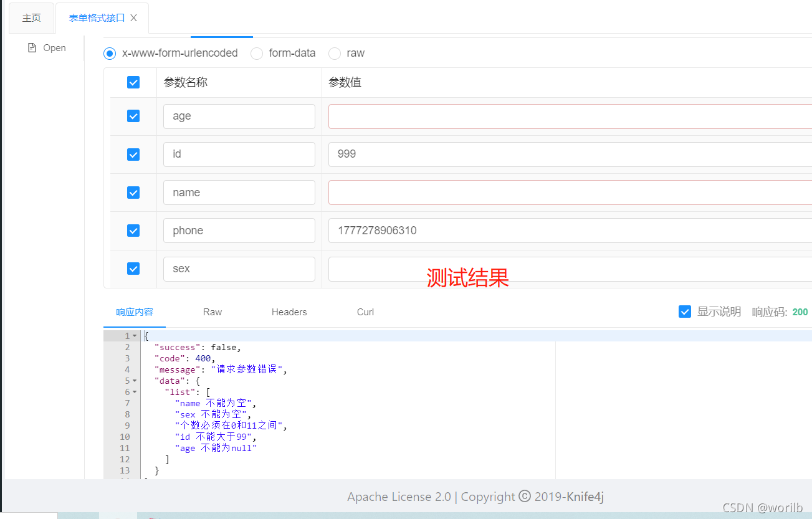Screen dimensions: 812x519
Task: Uncheck the phone parameter checkbox
Action: tap(133, 231)
